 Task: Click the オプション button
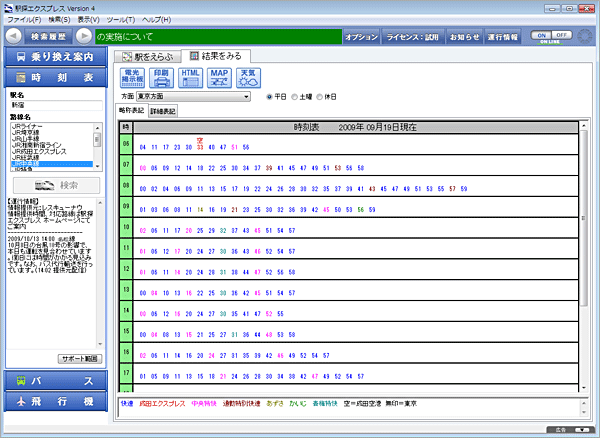361,36
